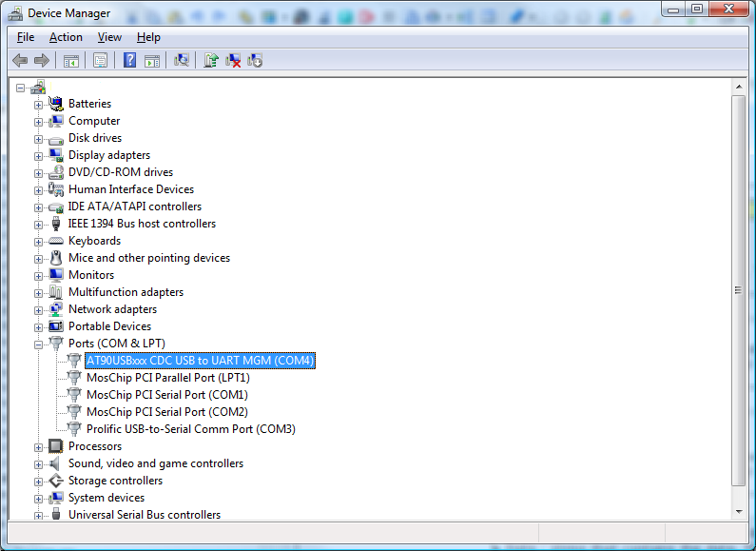Click the Disable device toolbar icon
This screenshot has width=756, height=551.
pos(255,60)
